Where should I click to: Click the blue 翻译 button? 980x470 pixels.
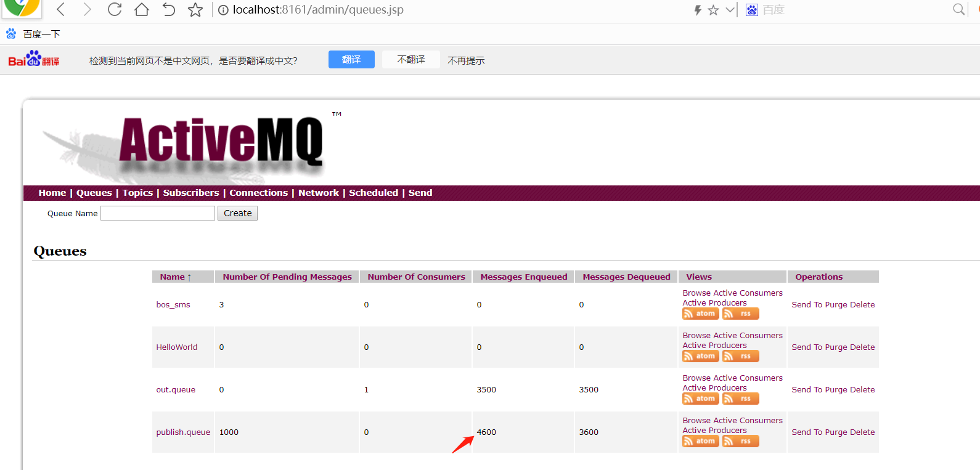(351, 59)
